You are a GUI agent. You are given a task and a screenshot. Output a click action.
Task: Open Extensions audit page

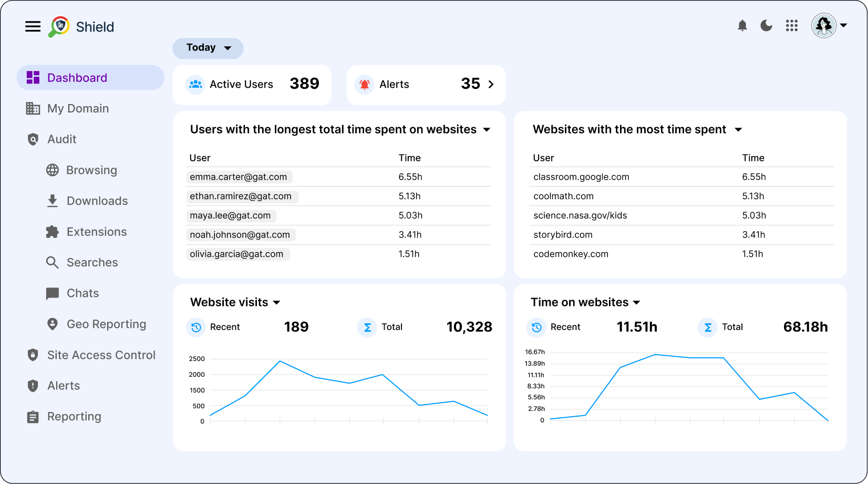click(97, 232)
